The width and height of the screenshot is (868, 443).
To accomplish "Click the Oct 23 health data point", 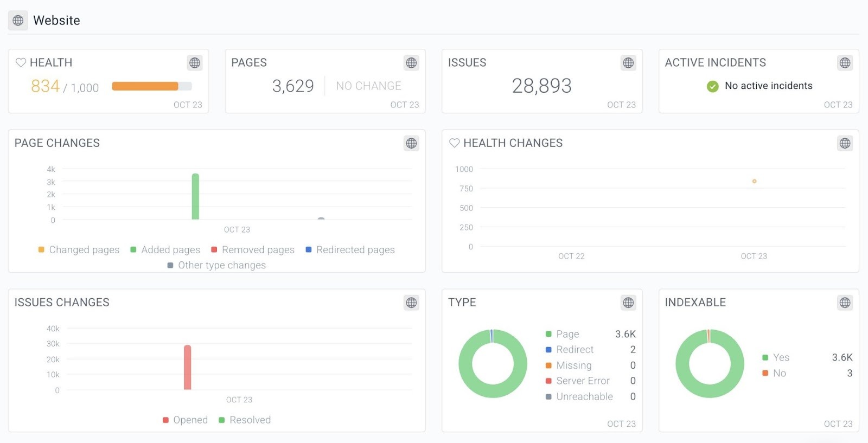I will (x=754, y=181).
